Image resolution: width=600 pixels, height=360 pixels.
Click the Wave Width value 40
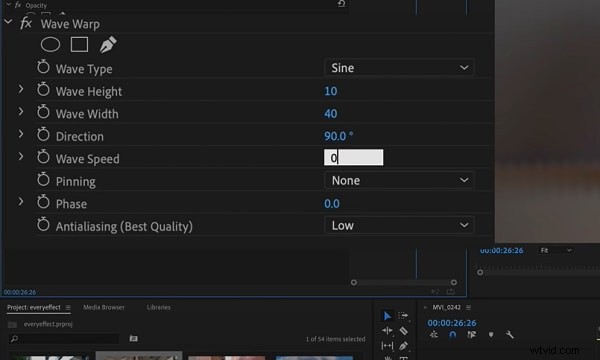331,114
